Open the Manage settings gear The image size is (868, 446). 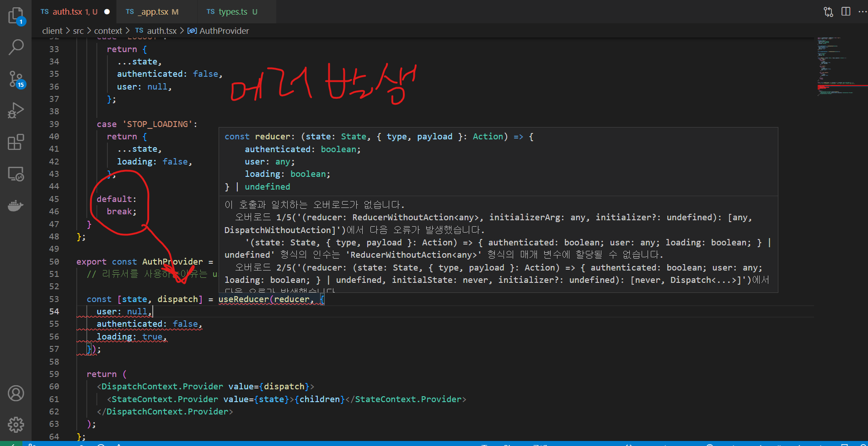pos(16,425)
